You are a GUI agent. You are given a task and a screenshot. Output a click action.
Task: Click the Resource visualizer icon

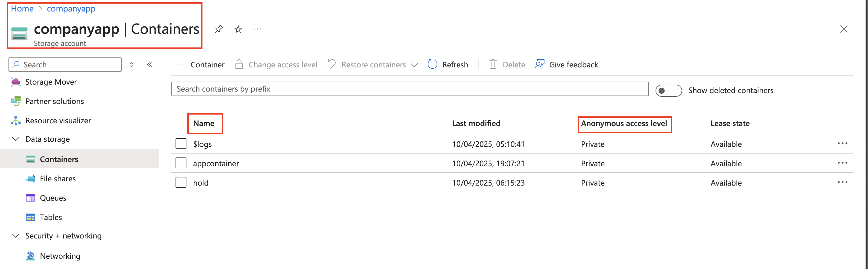[x=15, y=121]
